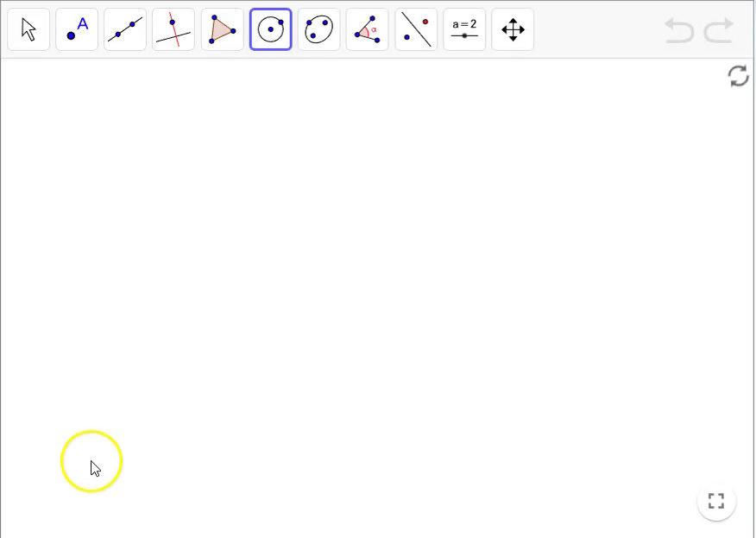Choose the Line through two points tool
Screen dimensions: 756x538
point(125,29)
